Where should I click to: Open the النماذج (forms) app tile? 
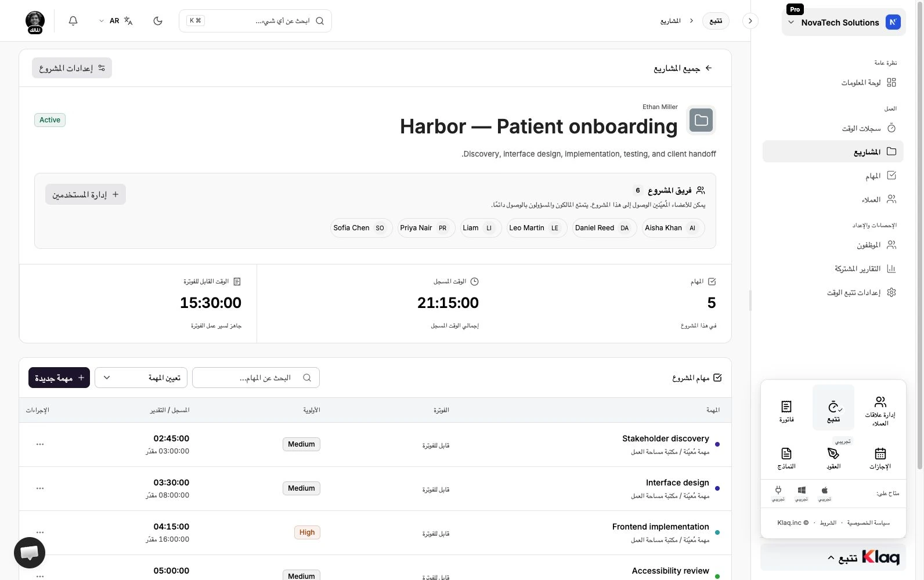point(786,458)
